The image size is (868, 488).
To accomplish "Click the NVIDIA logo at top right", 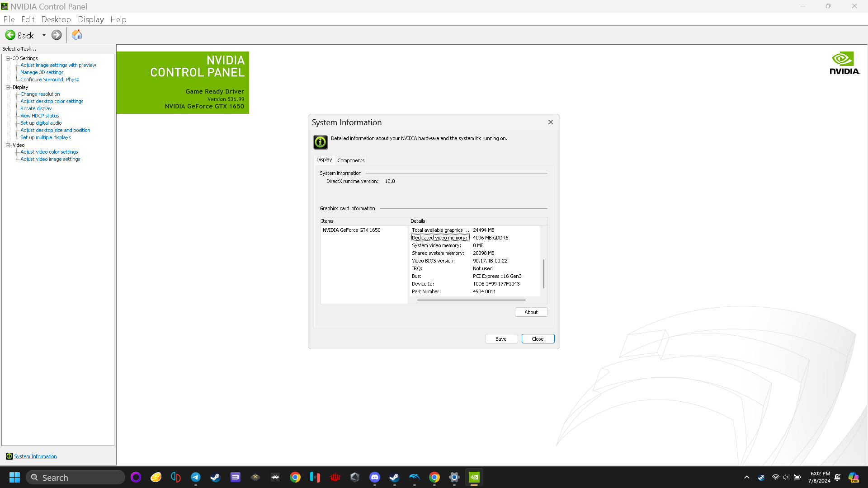I will 844,63.
